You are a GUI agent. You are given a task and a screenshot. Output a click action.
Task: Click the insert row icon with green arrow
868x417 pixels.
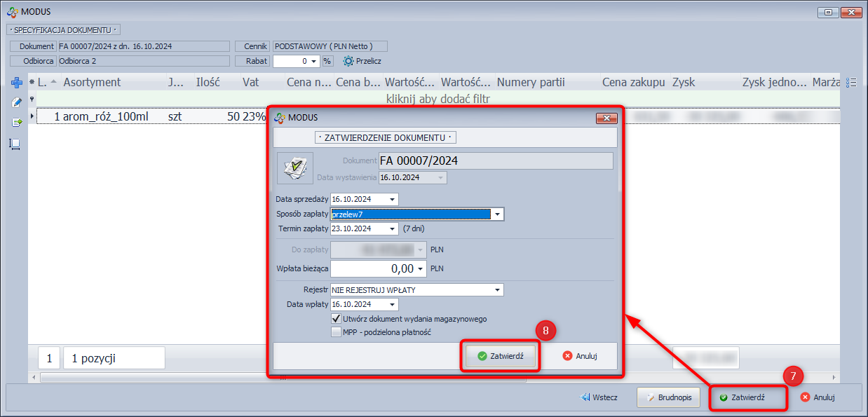16,123
